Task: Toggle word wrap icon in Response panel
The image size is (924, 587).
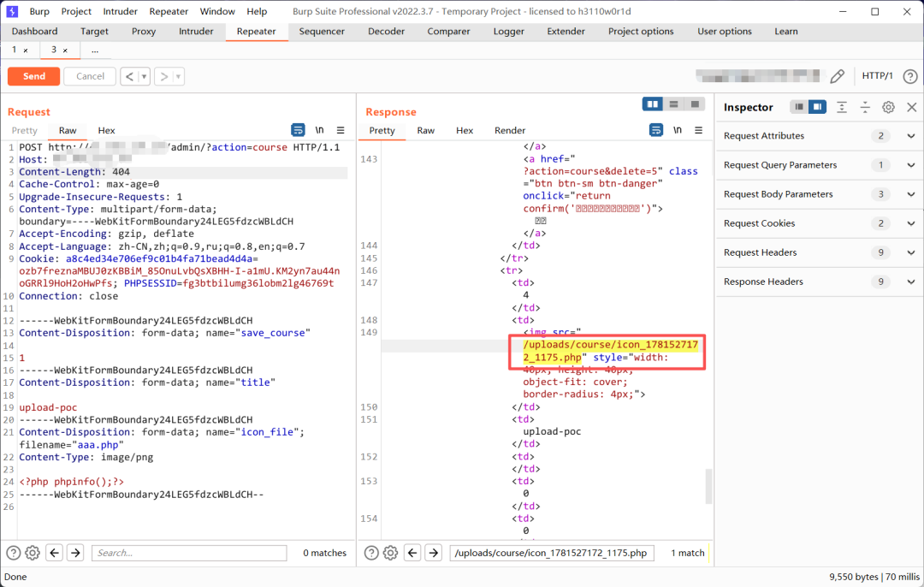Action: pyautogui.click(x=656, y=130)
